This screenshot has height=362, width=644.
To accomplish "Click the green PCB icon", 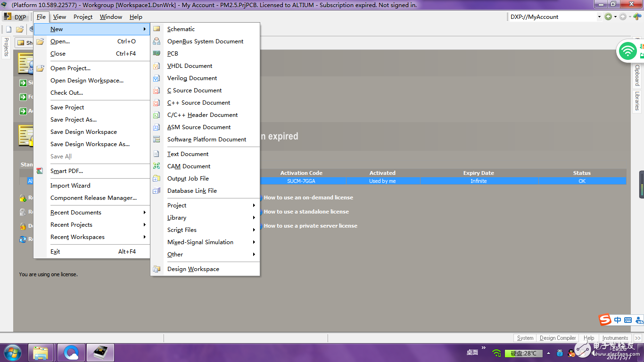I will point(157,53).
